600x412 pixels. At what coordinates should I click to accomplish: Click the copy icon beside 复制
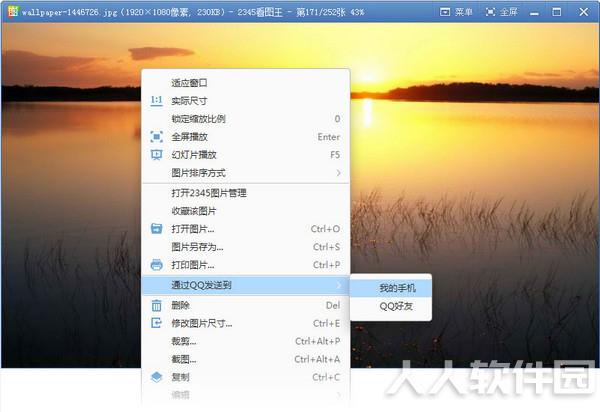157,377
